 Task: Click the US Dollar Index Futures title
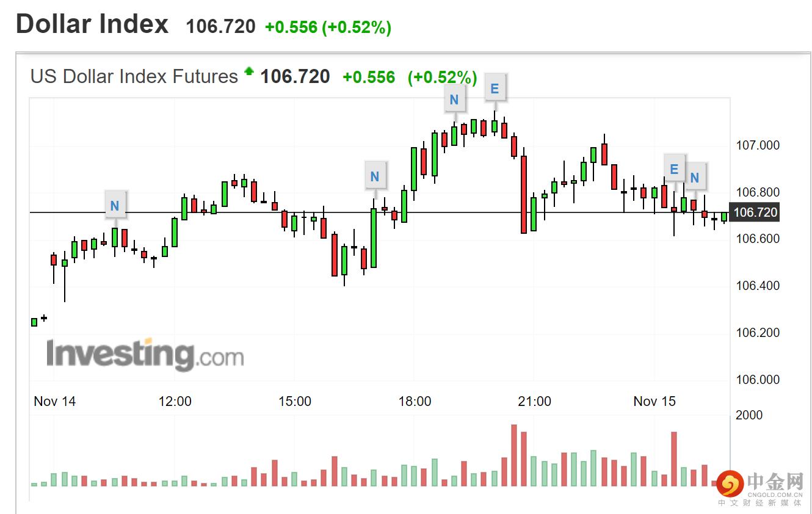tap(134, 76)
